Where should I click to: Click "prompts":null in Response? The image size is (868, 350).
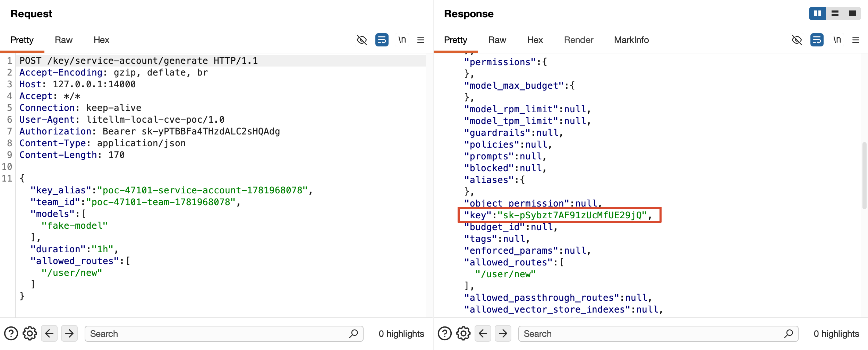click(x=505, y=157)
